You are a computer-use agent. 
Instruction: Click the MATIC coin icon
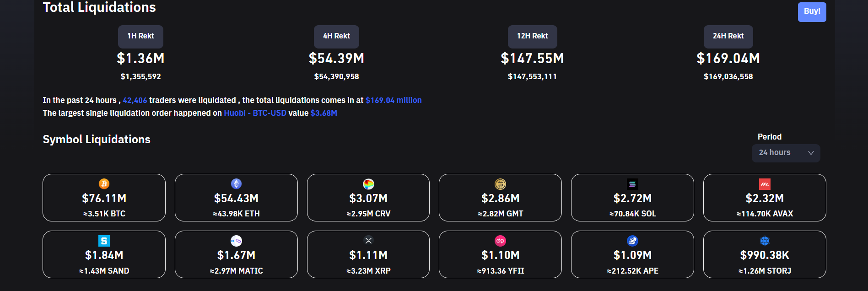236,241
